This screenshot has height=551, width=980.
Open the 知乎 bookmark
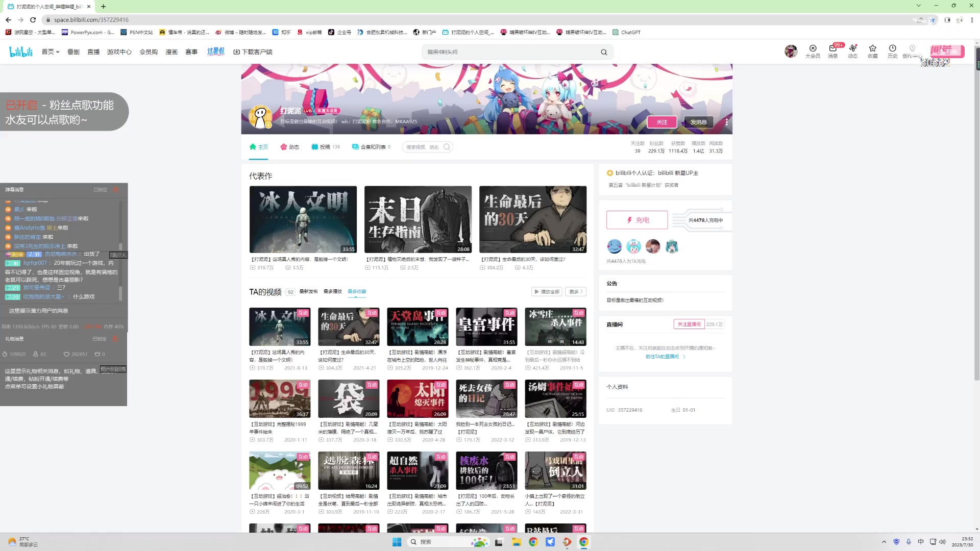[281, 32]
